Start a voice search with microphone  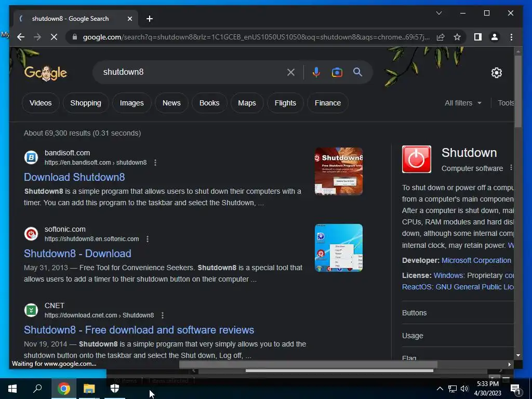316,72
